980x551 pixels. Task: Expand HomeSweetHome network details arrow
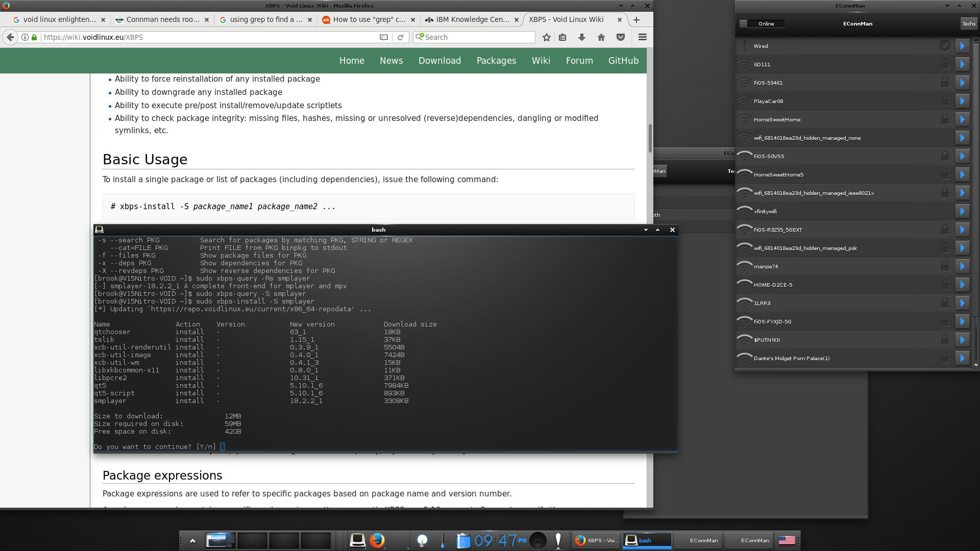pos(962,119)
